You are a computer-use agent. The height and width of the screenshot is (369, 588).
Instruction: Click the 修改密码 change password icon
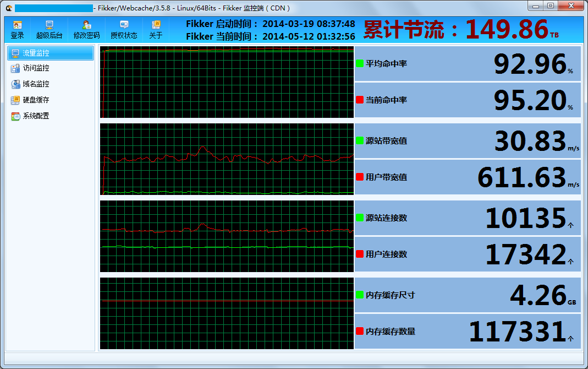[86, 29]
